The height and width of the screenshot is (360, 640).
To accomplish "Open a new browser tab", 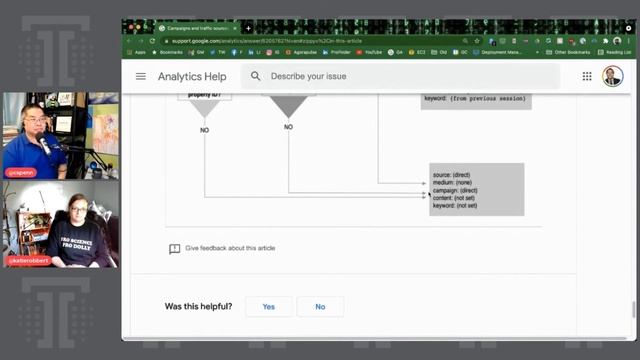I will click(x=248, y=28).
